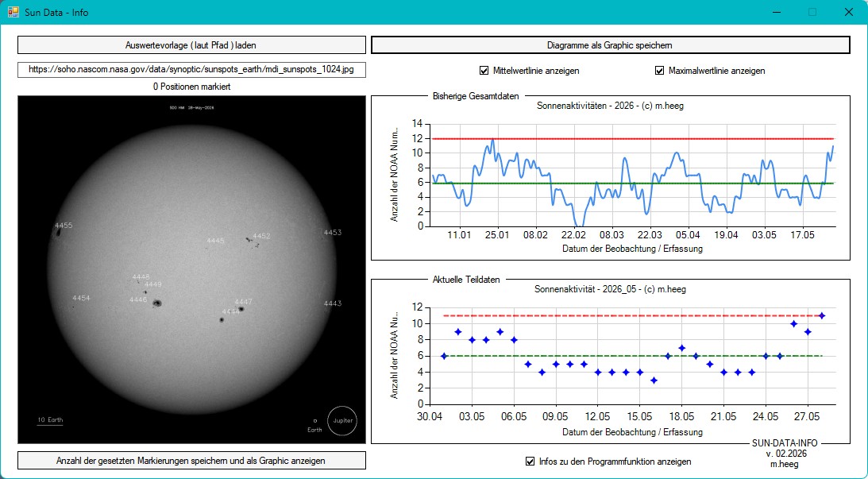
Task: Click the green mean line in yearly chart
Action: click(x=633, y=183)
